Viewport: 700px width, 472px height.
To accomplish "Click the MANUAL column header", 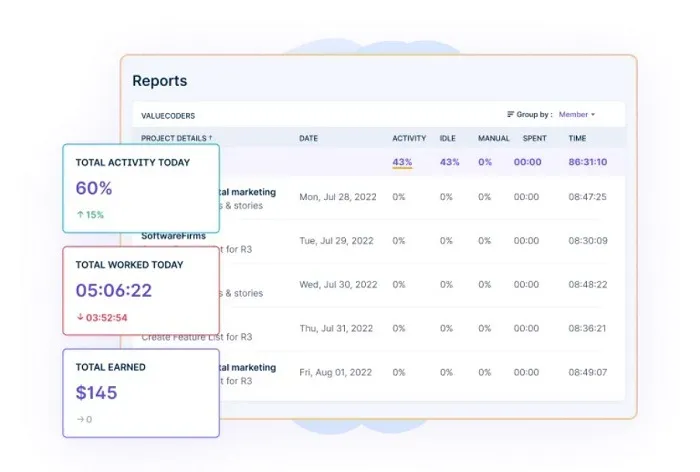I will 493,138.
